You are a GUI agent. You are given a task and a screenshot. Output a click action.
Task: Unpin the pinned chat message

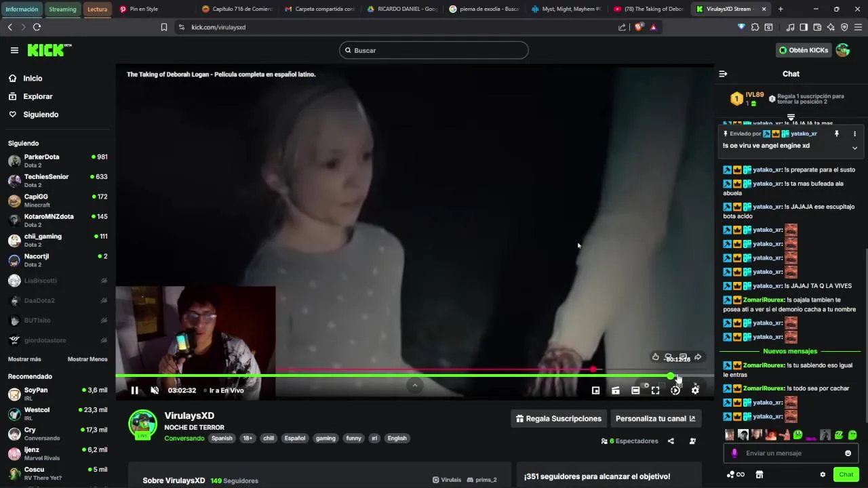[x=836, y=134]
